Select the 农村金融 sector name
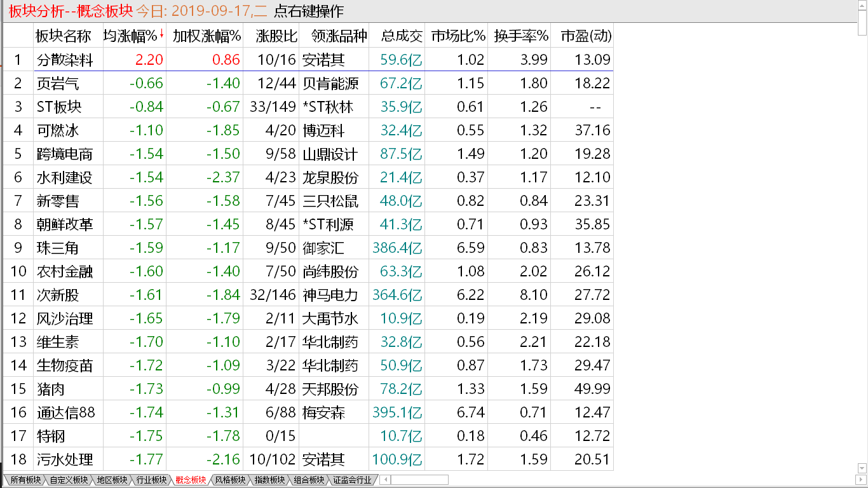868x488 pixels. pyautogui.click(x=64, y=271)
